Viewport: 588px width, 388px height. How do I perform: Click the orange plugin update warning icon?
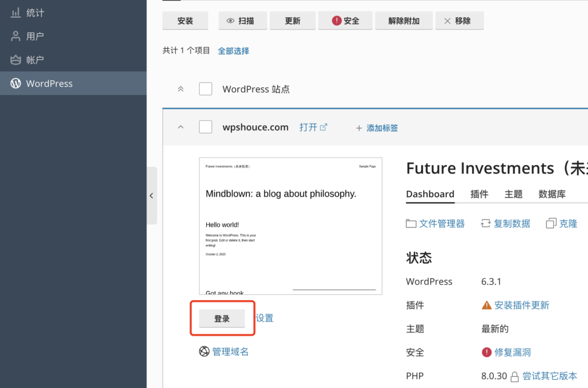tap(486, 305)
